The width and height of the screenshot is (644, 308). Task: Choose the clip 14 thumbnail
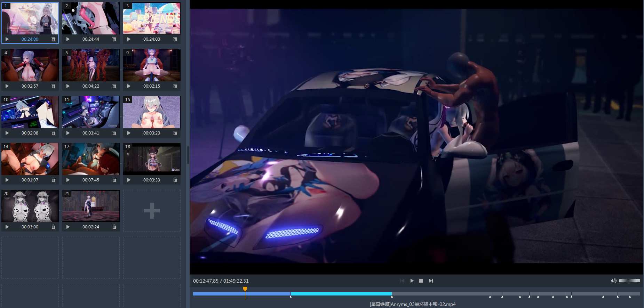[x=30, y=159]
